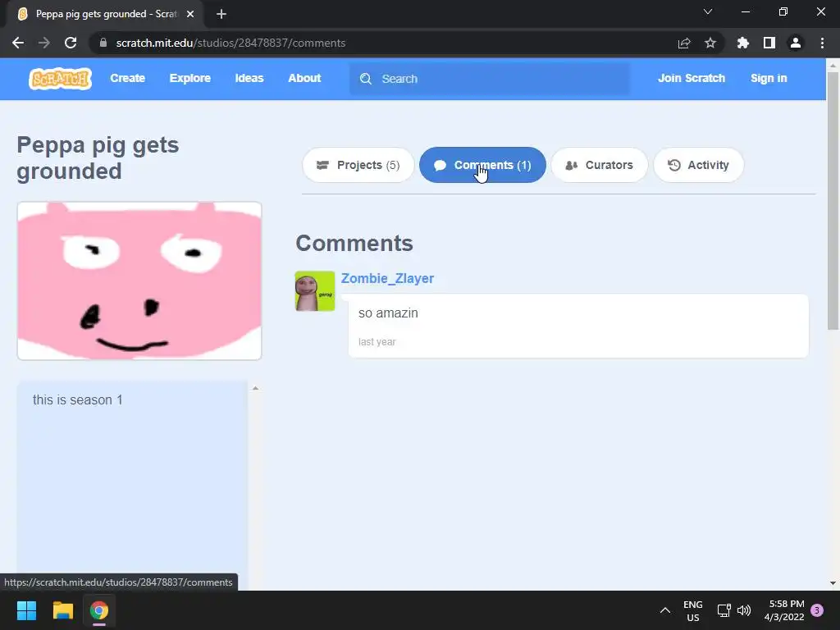Screen dimensions: 840x630
Task: Click the ENG US language indicator
Action: (x=692, y=610)
